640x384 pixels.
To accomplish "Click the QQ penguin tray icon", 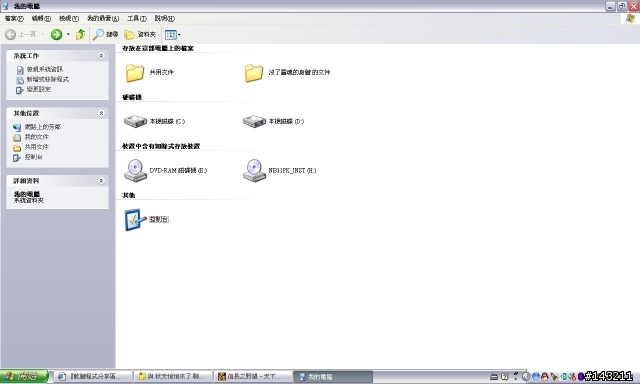I will pos(544,377).
